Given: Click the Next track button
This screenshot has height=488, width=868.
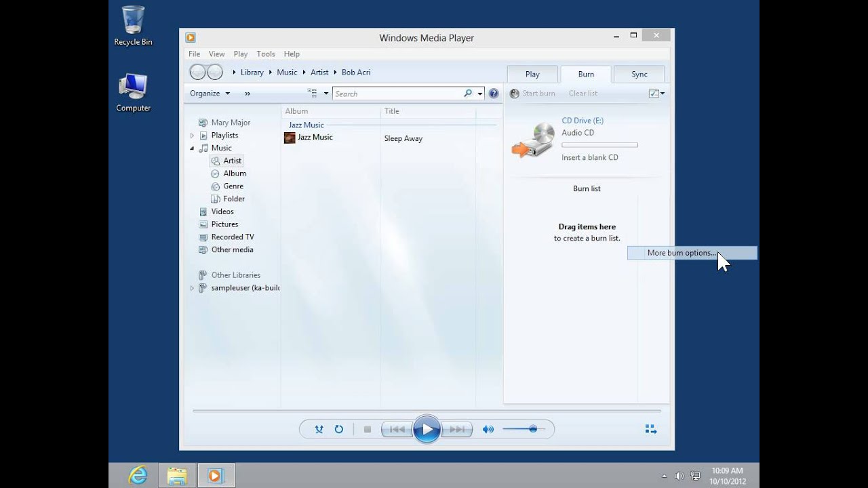Looking at the screenshot, I should click(457, 429).
